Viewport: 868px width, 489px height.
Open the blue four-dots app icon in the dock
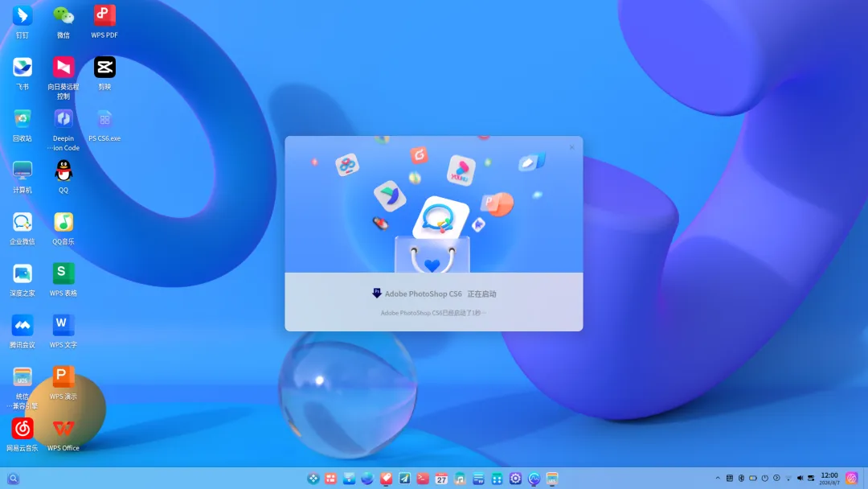(497, 479)
